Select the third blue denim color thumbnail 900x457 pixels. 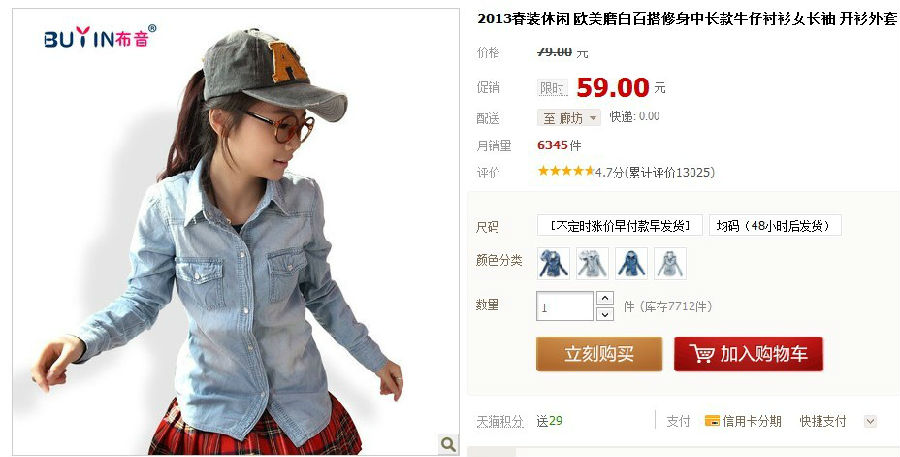point(631,263)
